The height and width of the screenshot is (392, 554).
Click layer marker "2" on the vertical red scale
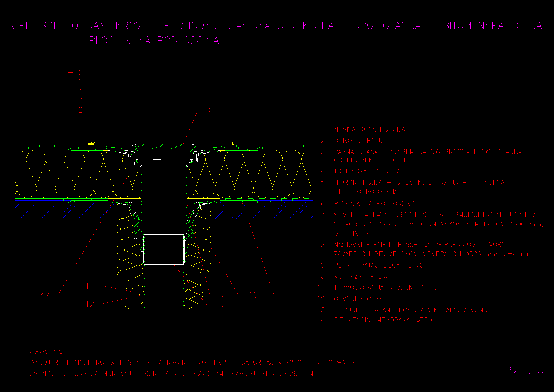click(x=81, y=110)
